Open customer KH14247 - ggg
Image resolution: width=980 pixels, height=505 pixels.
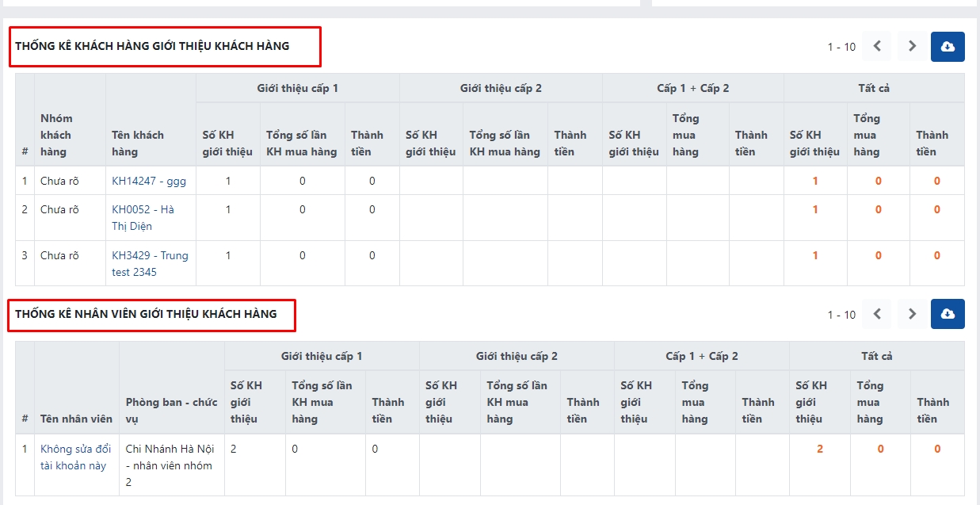(x=149, y=181)
